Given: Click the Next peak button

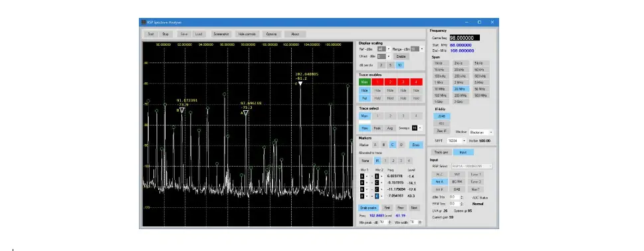Looking at the screenshot, I should [x=414, y=208].
